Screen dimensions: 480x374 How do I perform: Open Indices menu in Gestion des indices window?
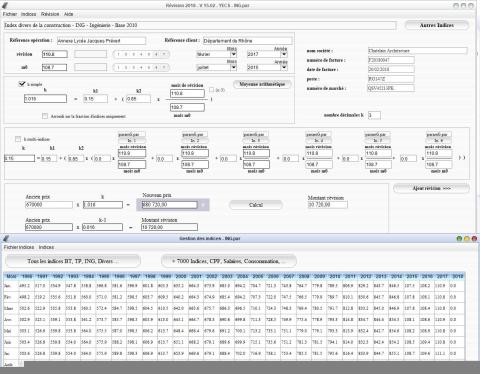click(x=46, y=247)
